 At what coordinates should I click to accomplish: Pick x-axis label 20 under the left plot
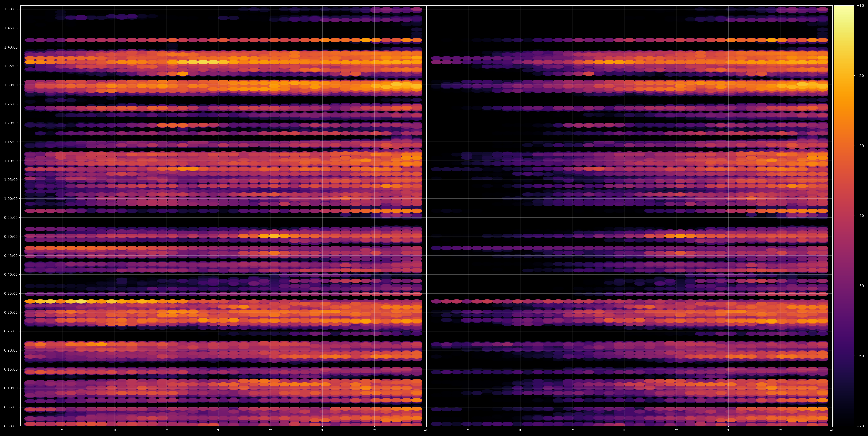218,430
